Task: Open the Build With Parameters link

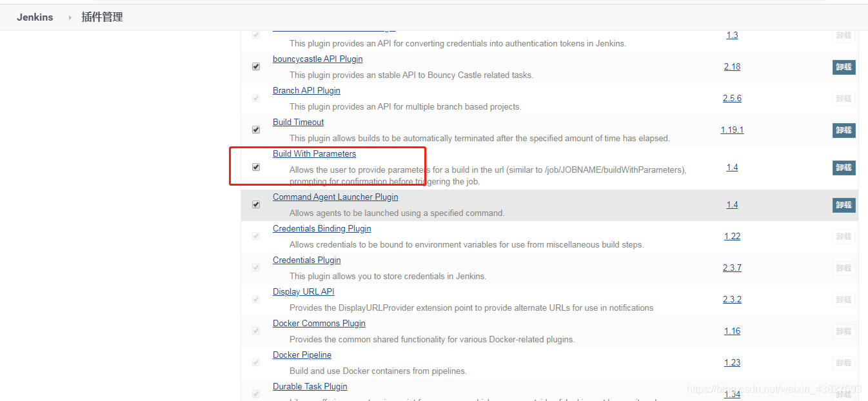Action: 314,153
